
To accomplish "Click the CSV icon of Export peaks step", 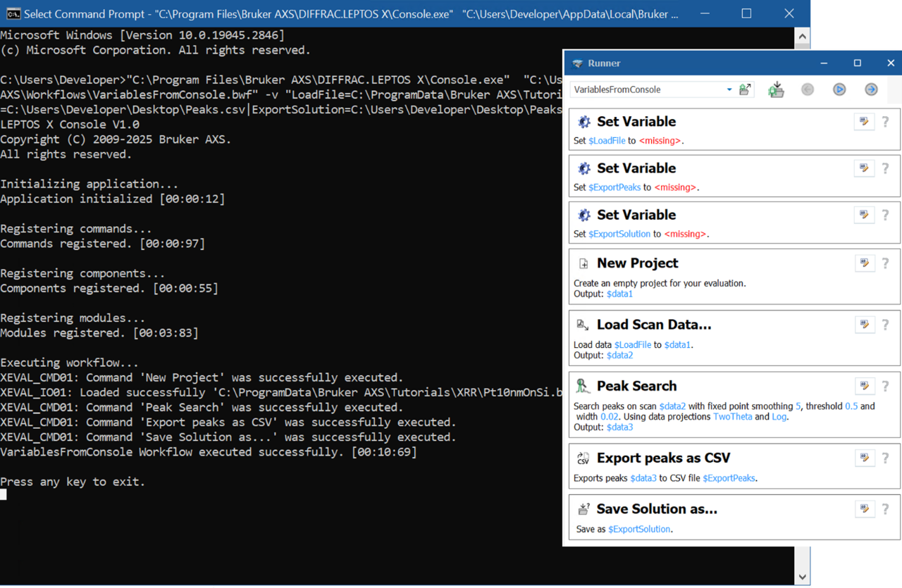I will pos(583,458).
